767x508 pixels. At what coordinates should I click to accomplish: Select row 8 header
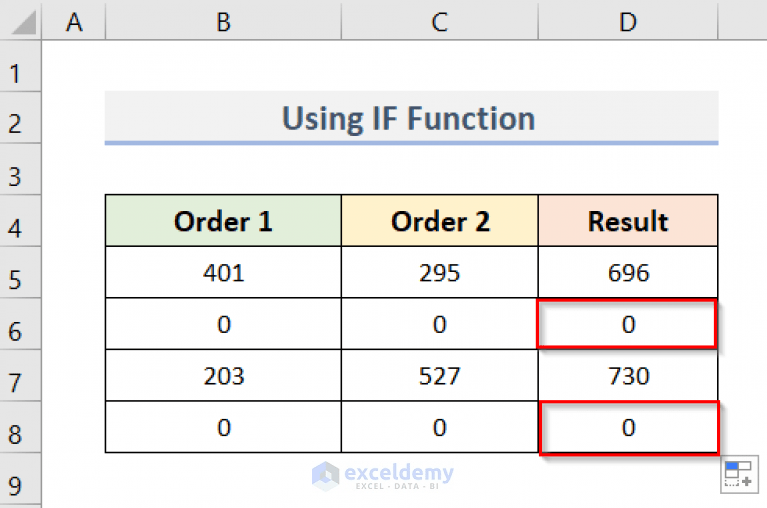[x=21, y=427]
